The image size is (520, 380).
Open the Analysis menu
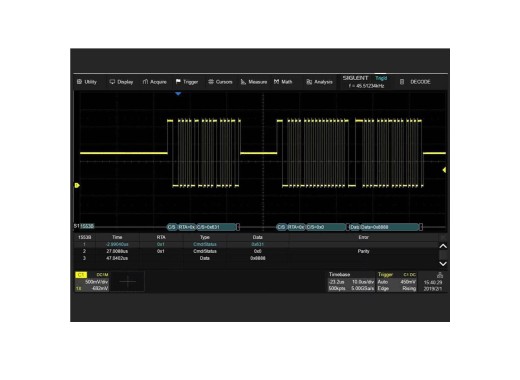(319, 82)
